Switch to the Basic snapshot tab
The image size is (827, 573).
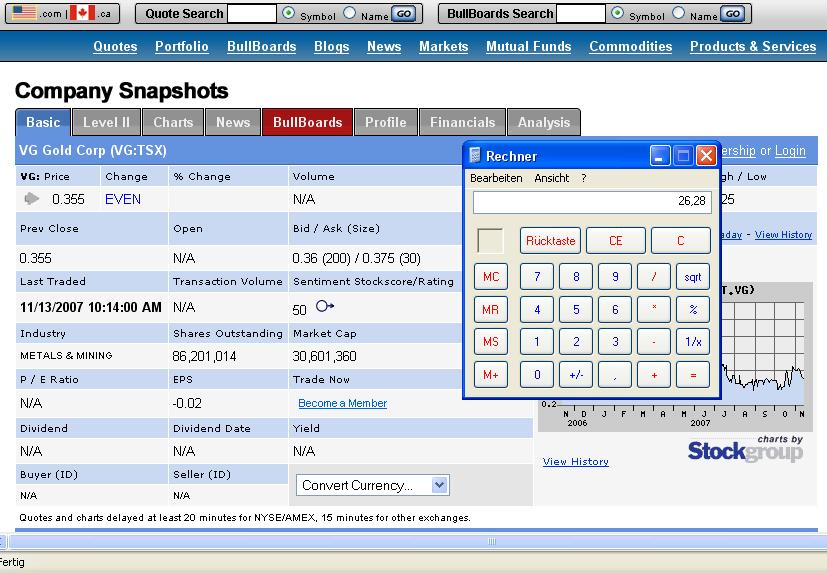43,122
